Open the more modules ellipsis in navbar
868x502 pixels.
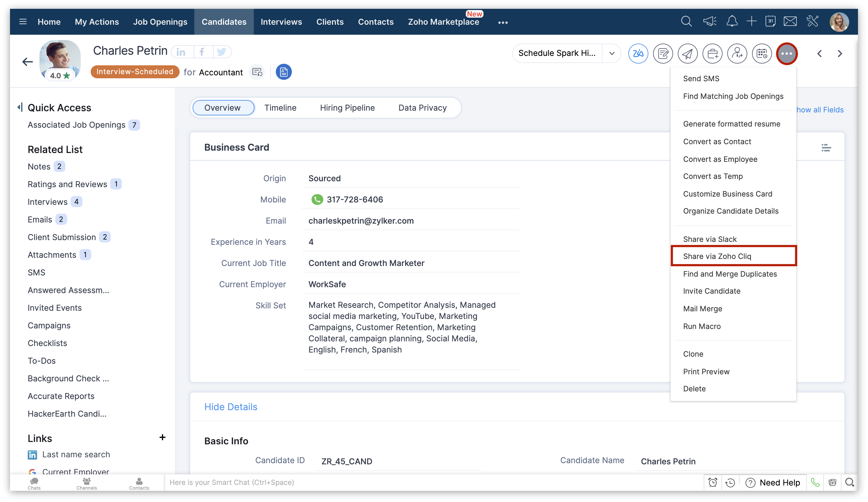(503, 22)
